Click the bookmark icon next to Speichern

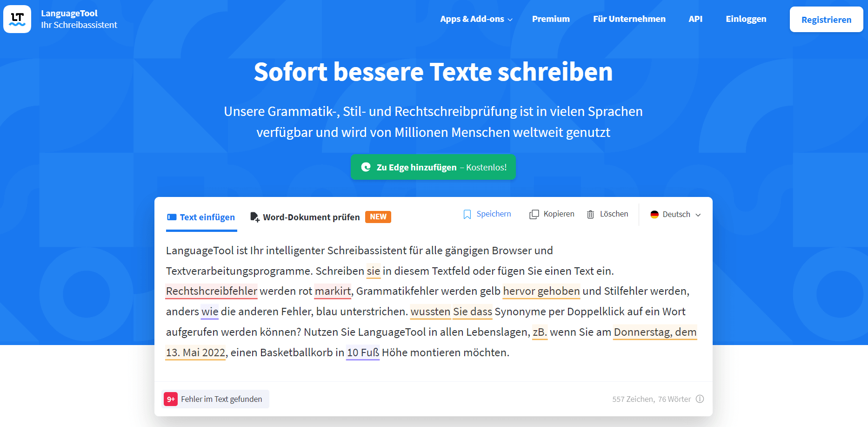point(467,214)
